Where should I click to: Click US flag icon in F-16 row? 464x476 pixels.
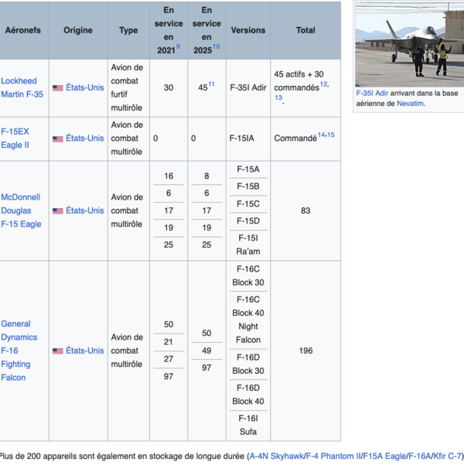click(58, 351)
